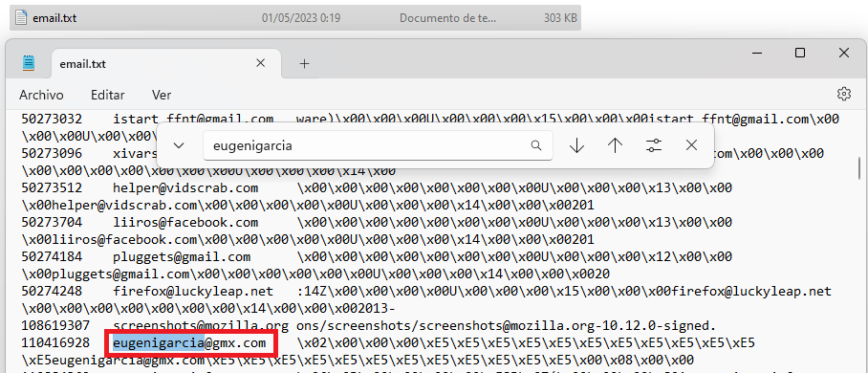This screenshot has height=373, width=868.
Task: Open Notepad settings gear icon
Action: point(844,94)
